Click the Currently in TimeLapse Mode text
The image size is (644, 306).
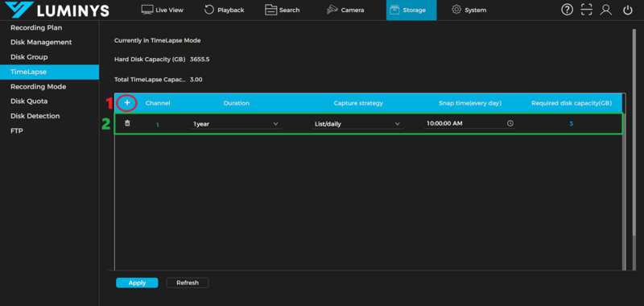[157, 40]
